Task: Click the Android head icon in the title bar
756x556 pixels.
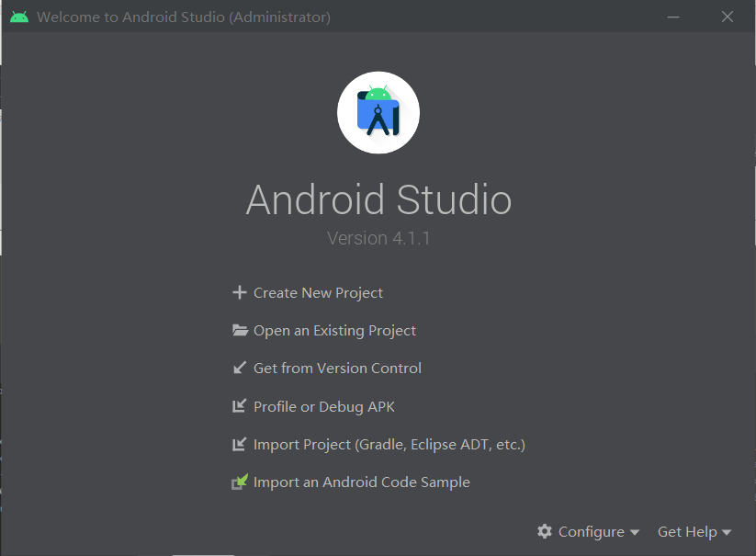Action: 18,16
